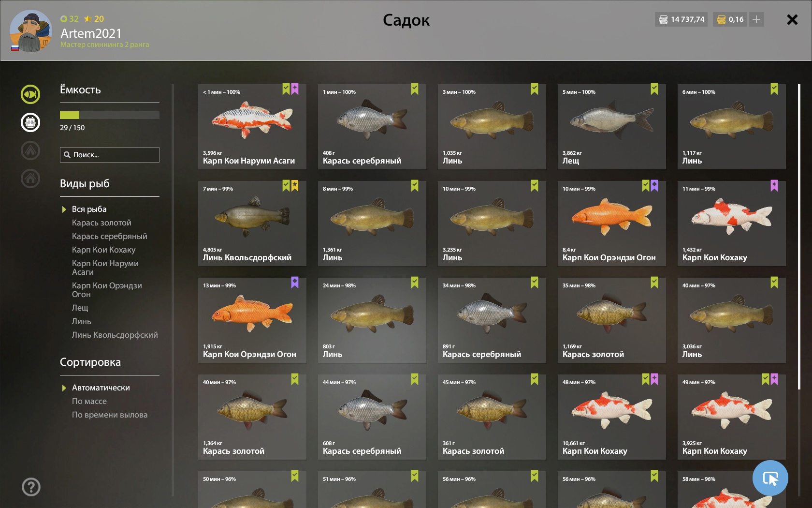Select Вся рыба filter with arrow
Screen dimensions: 812x508
pyautogui.click(x=89, y=209)
